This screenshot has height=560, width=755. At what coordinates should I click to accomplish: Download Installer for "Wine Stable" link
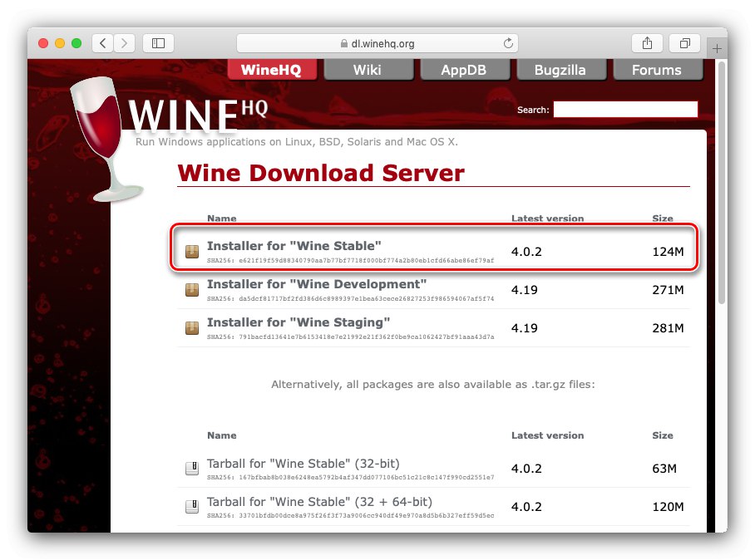(x=294, y=246)
